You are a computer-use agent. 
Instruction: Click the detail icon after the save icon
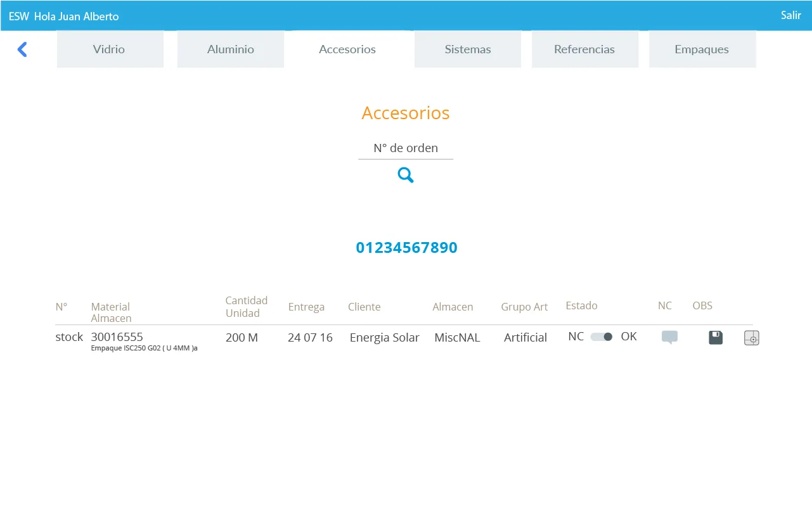point(752,338)
